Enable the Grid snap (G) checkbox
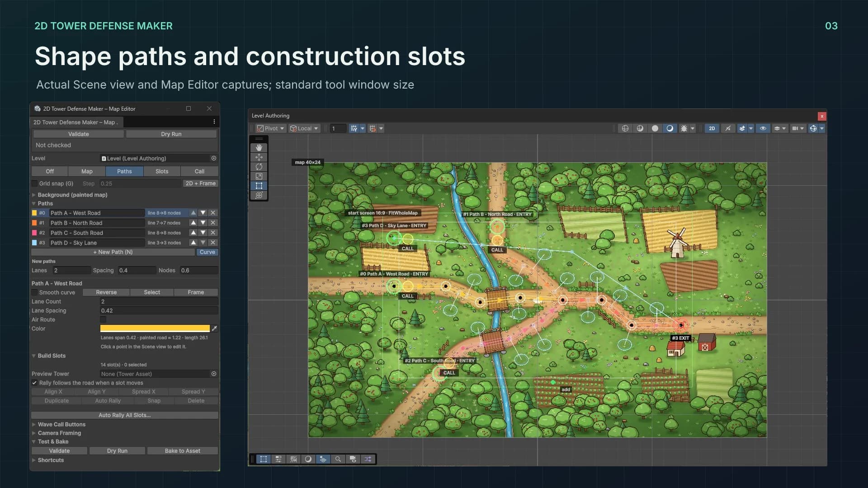 click(34, 183)
